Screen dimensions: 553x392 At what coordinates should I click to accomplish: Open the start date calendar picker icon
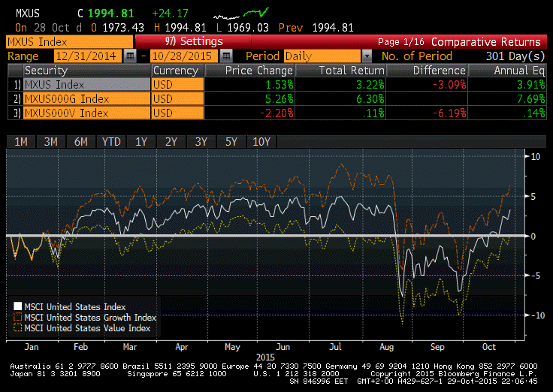click(x=130, y=56)
